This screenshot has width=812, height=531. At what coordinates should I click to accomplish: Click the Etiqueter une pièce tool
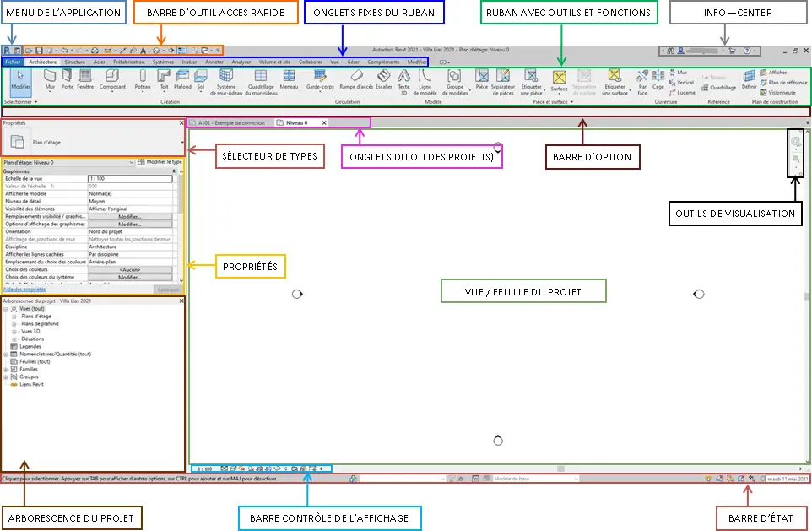(x=531, y=83)
